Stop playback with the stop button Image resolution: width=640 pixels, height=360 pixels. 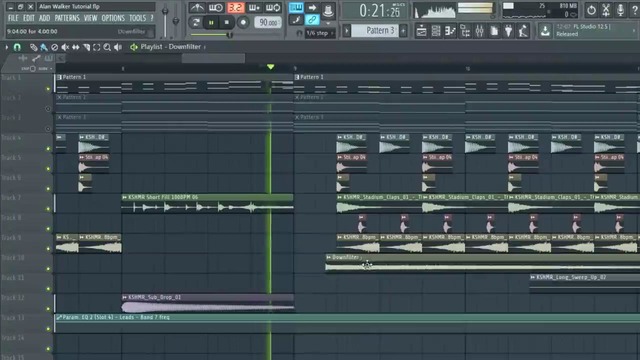227,22
